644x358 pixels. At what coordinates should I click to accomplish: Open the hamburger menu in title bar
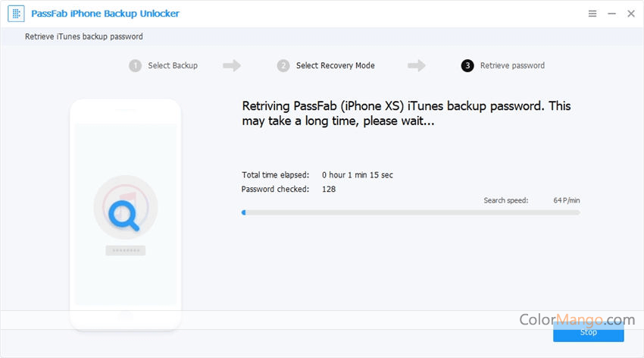point(592,14)
